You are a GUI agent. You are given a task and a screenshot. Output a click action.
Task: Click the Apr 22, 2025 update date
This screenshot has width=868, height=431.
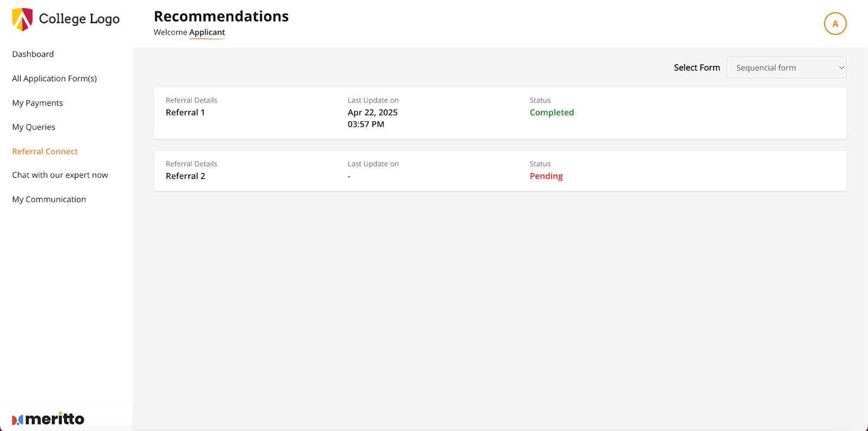point(373,113)
